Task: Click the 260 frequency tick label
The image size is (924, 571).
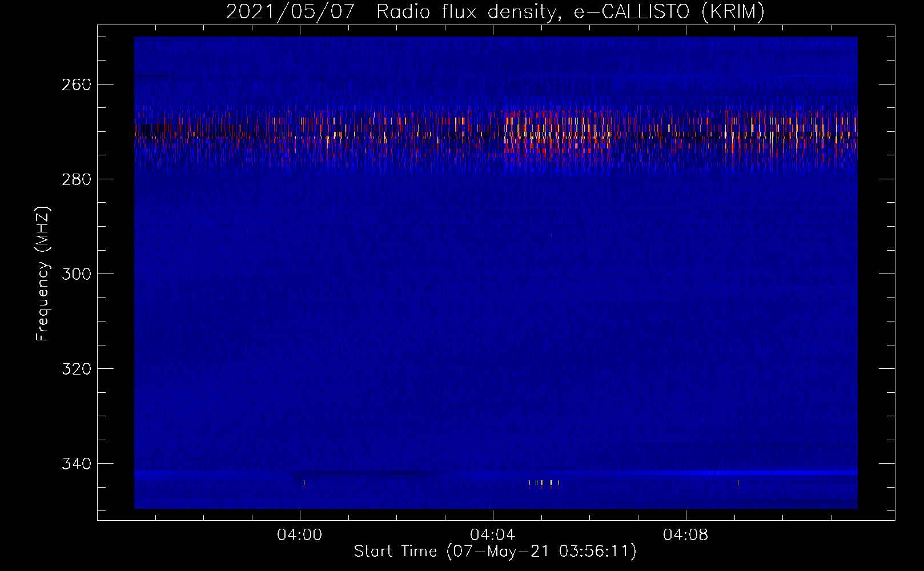Action: 77,85
